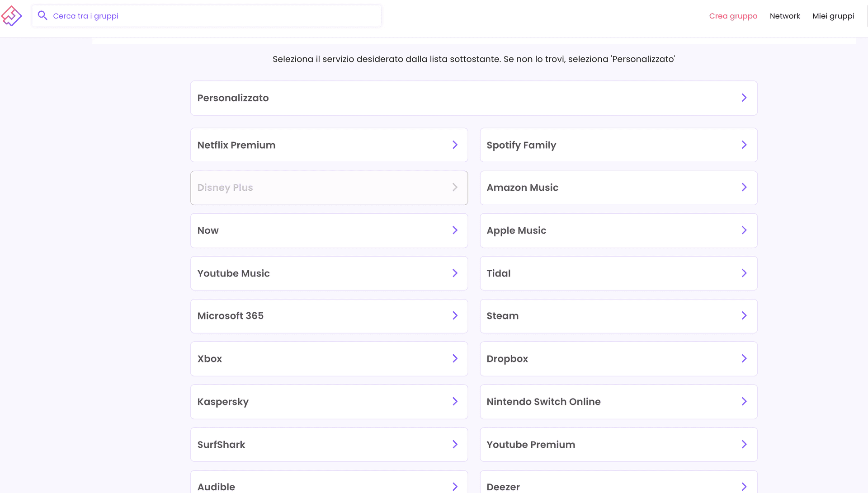Click the chevron on Youtube Premium
This screenshot has width=868, height=493.
tap(744, 444)
